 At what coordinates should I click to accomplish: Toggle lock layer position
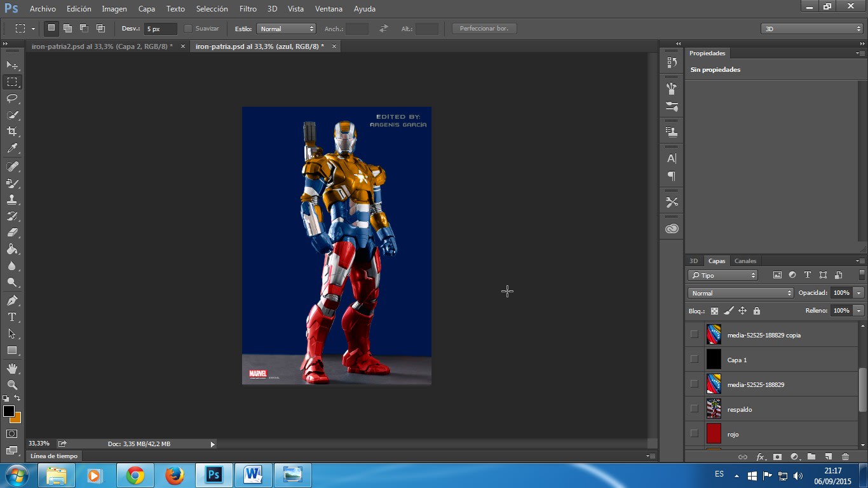tap(742, 311)
